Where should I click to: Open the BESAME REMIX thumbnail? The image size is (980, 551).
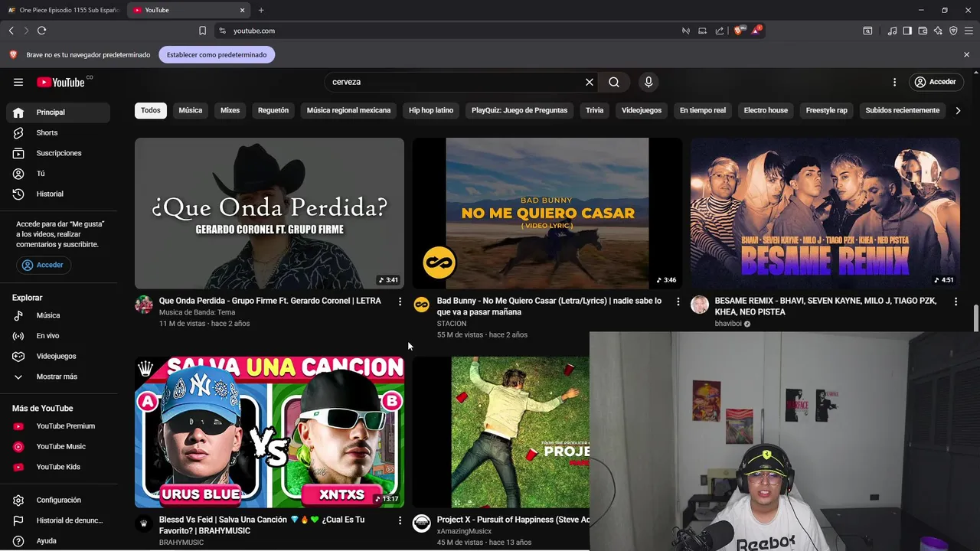[x=825, y=214]
